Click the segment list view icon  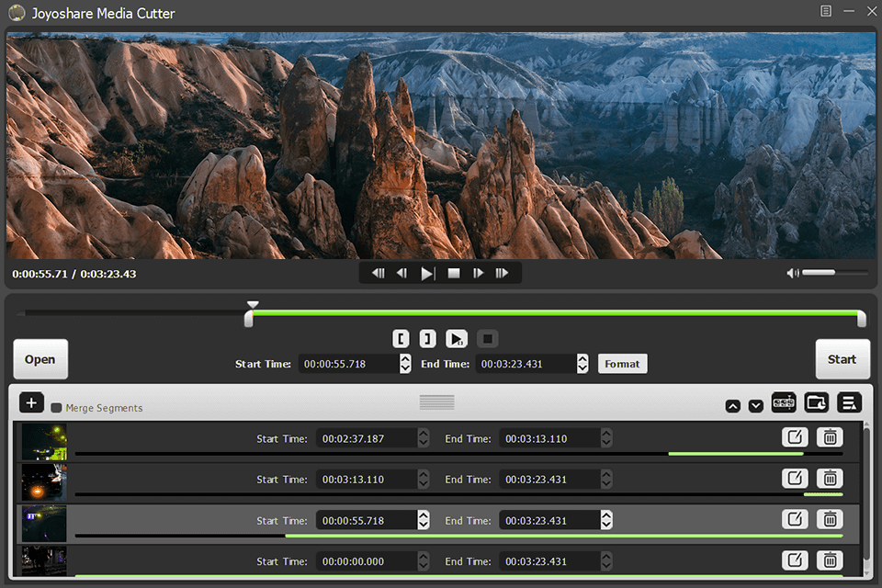849,402
